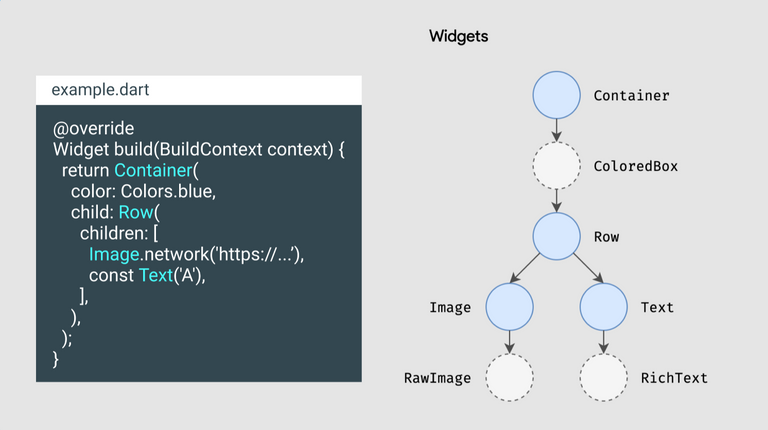Click the Colors.blue value in code

point(168,191)
